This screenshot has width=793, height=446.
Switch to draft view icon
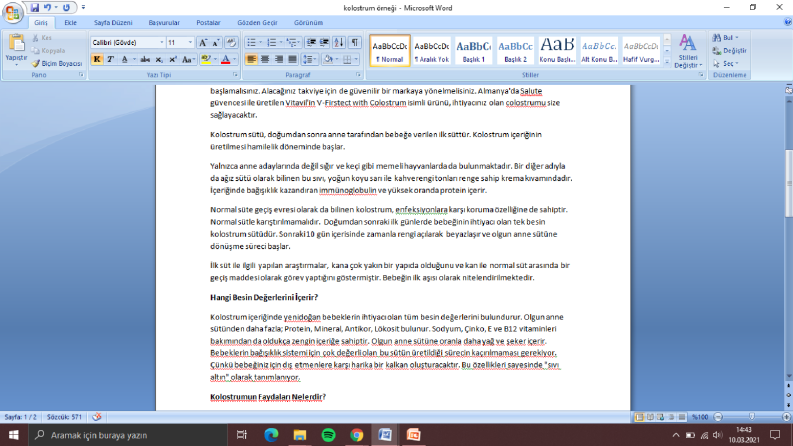click(682, 417)
